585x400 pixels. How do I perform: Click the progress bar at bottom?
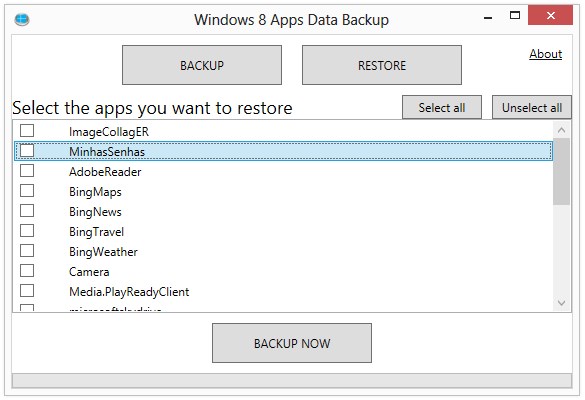coord(292,381)
